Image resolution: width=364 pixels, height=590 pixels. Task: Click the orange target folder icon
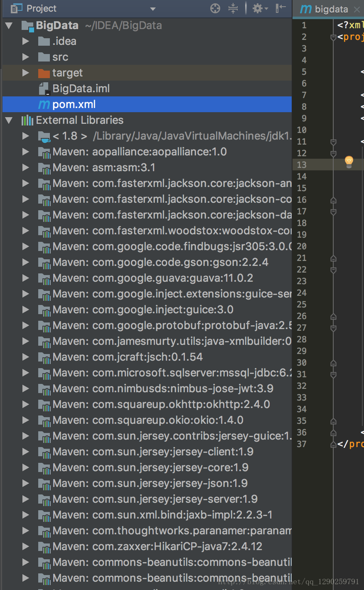[x=44, y=73]
